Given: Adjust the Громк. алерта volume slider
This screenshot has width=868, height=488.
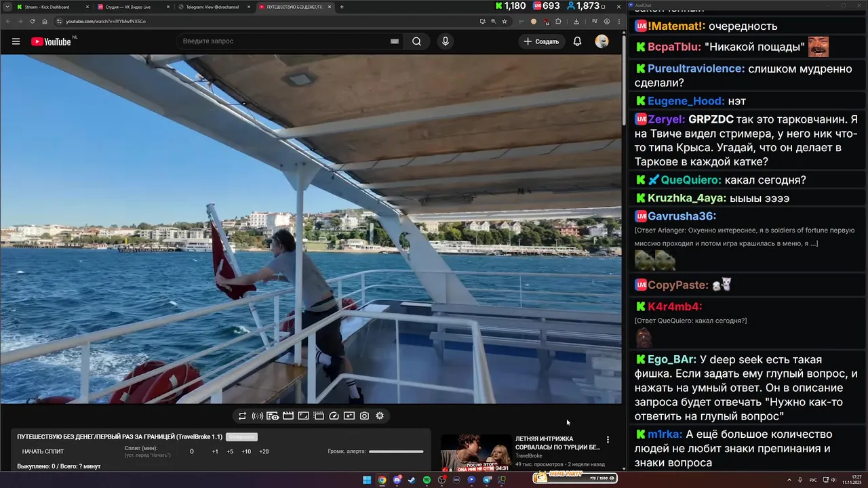Looking at the screenshot, I should (396, 451).
